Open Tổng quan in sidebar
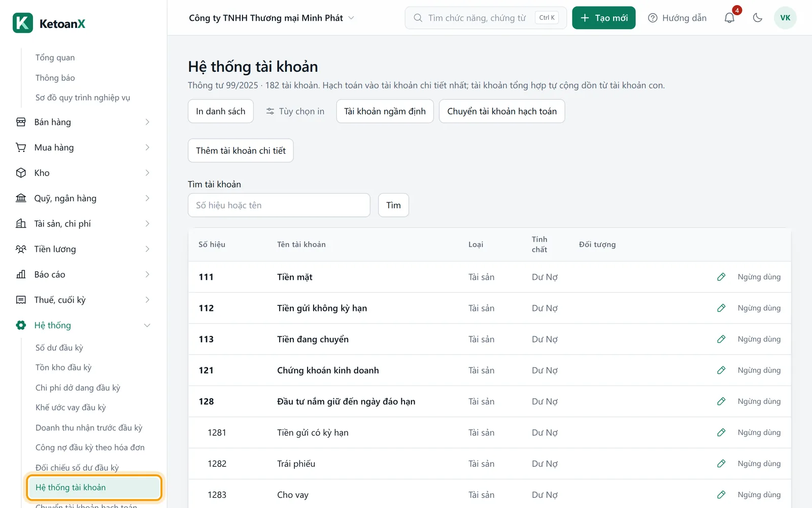Image resolution: width=812 pixels, height=508 pixels. pyautogui.click(x=55, y=57)
